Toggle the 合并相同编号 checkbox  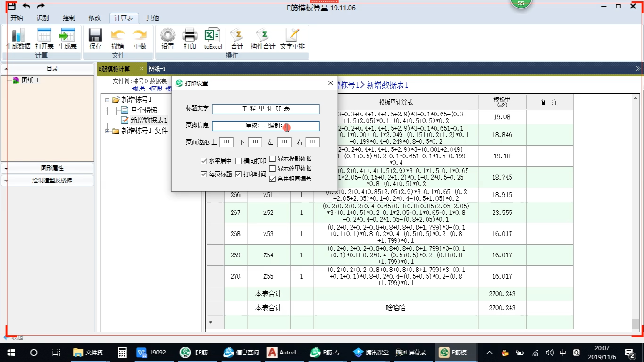point(272,179)
